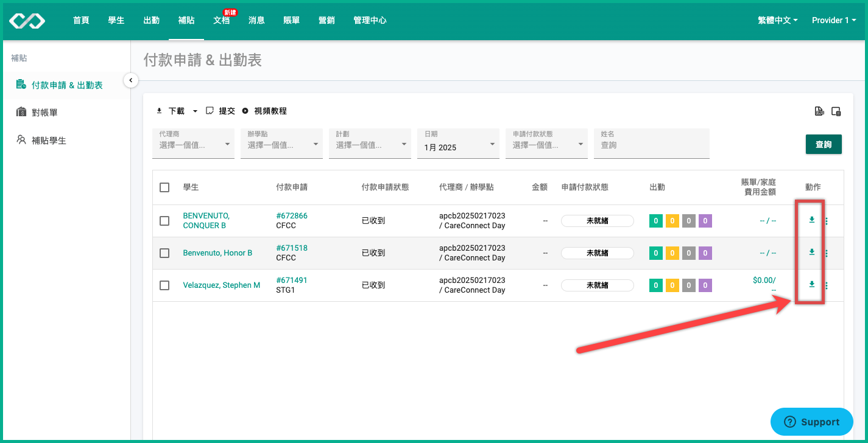
Task: Open payment request #671491
Action: pyautogui.click(x=292, y=281)
